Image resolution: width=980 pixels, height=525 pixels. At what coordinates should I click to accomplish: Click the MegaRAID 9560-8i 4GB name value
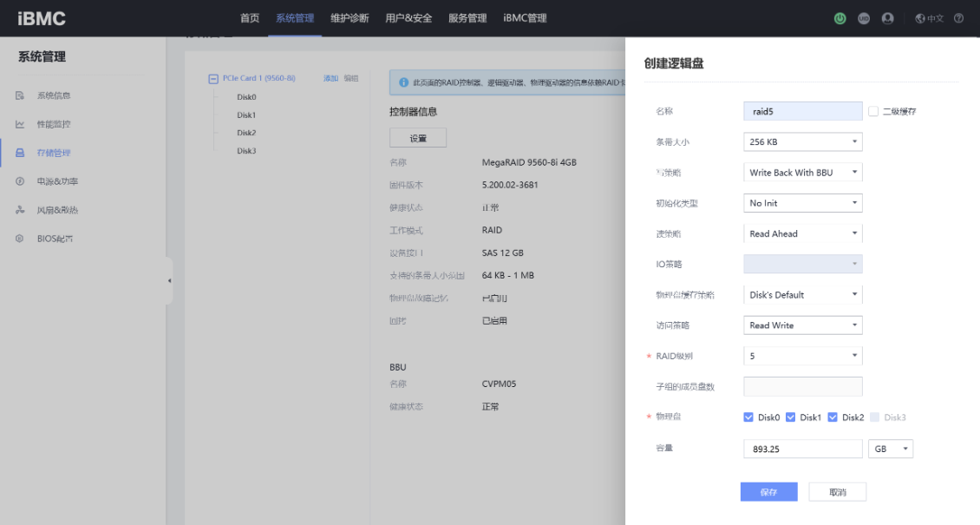click(529, 162)
